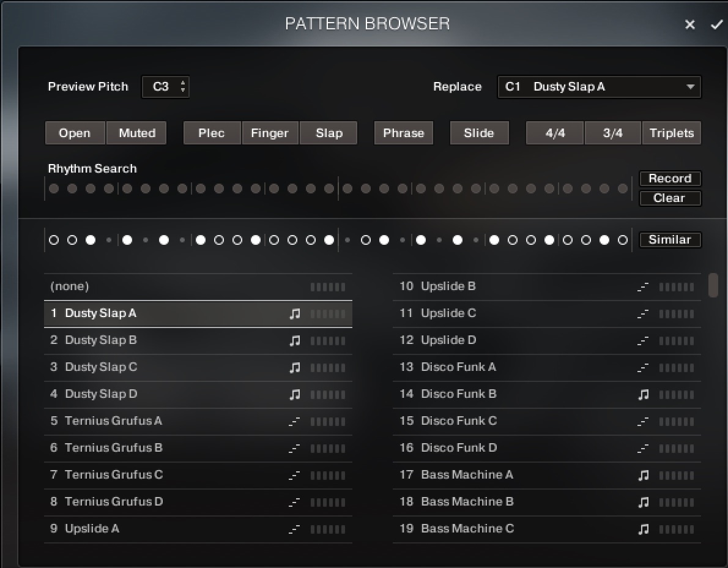This screenshot has height=568, width=728.
Task: Click the first step dot in Rhythm Search
Action: [54, 189]
